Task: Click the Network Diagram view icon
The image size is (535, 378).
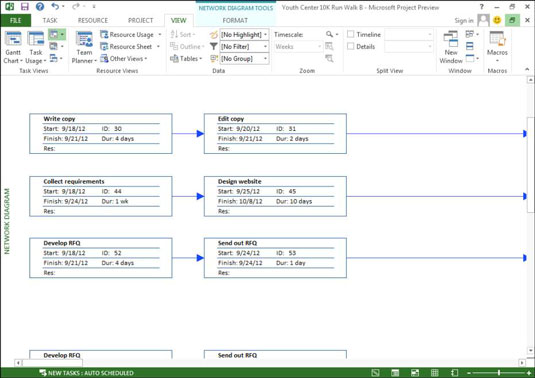Action: pyautogui.click(x=54, y=34)
